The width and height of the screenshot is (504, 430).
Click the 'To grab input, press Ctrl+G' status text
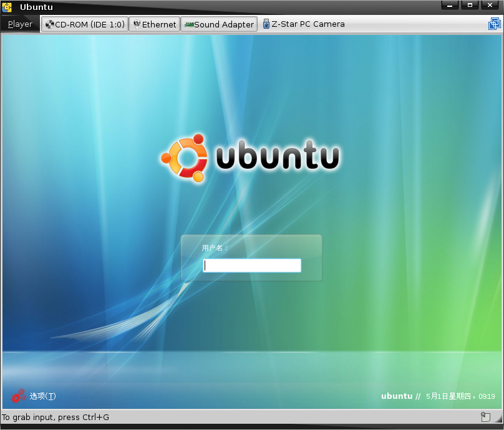coord(56,417)
